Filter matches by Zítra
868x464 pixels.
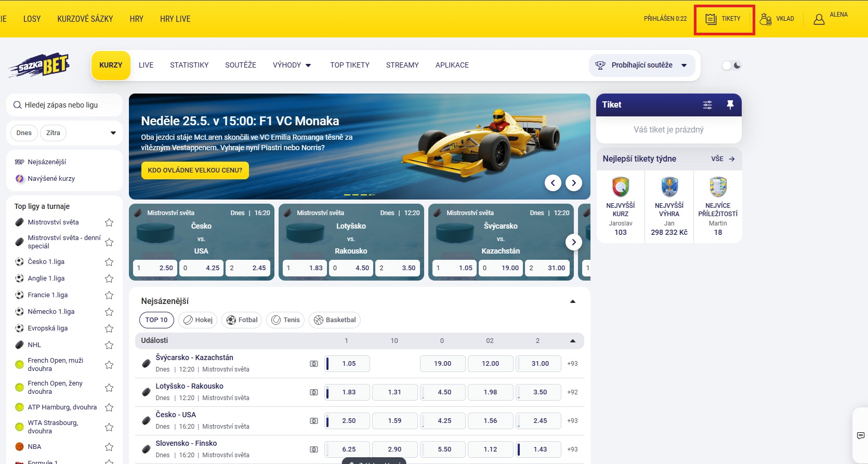(53, 133)
